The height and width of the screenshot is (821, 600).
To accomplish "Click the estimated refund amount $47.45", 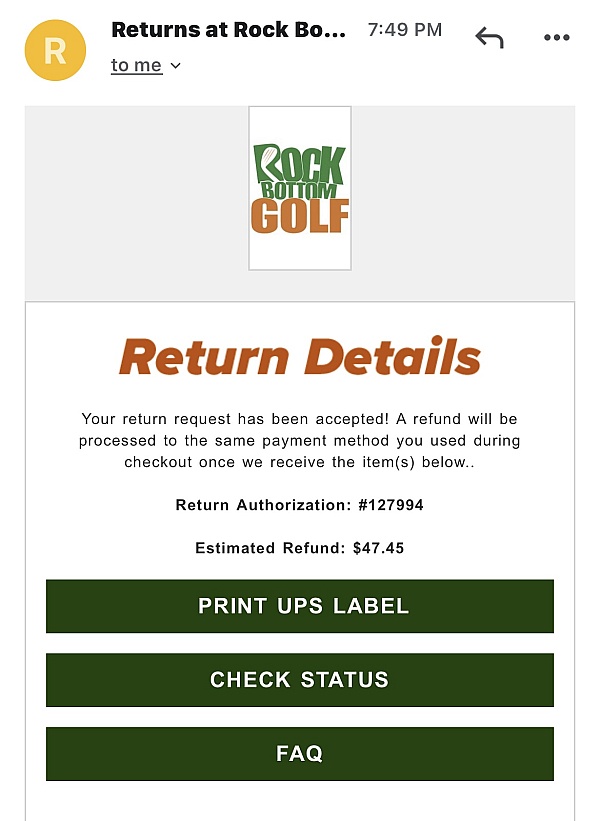I will (378, 548).
